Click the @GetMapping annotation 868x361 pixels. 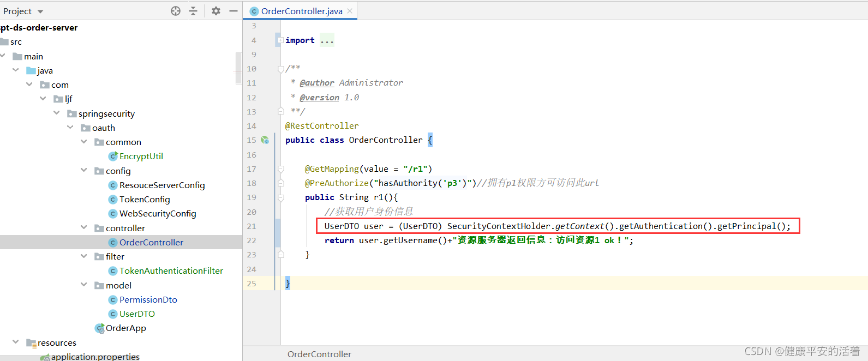point(332,169)
